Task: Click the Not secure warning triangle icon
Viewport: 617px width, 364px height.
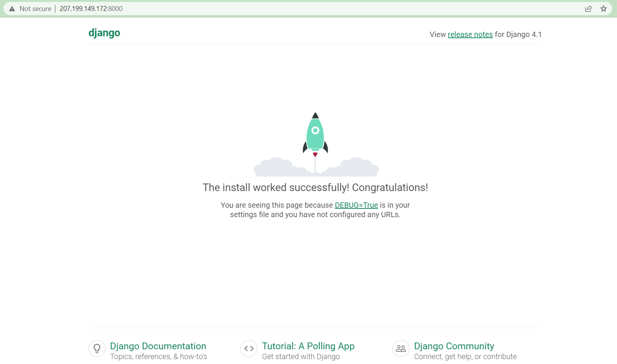Action: point(12,9)
